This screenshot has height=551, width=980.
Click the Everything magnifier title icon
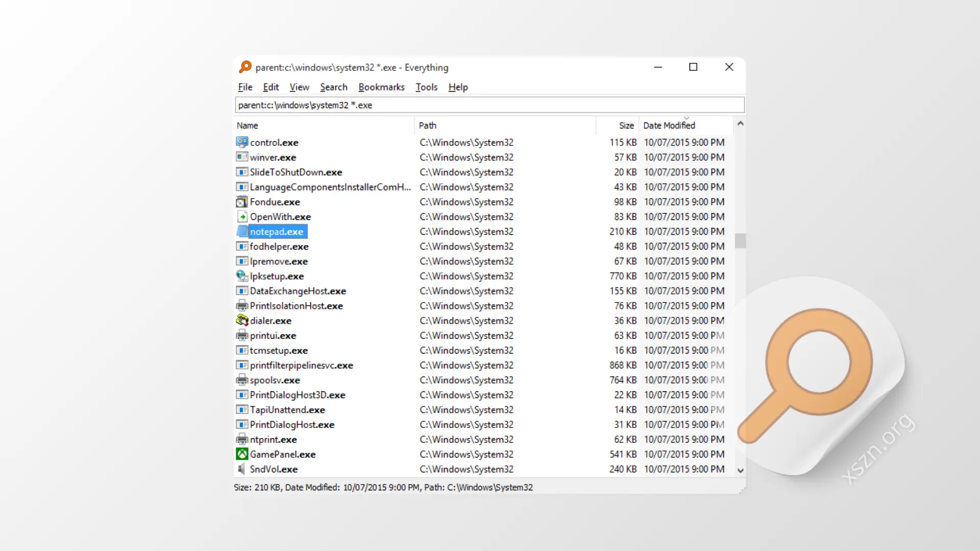point(246,67)
